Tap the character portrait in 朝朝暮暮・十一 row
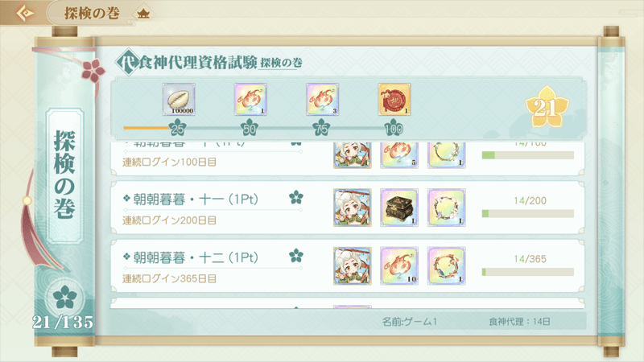 (x=353, y=208)
